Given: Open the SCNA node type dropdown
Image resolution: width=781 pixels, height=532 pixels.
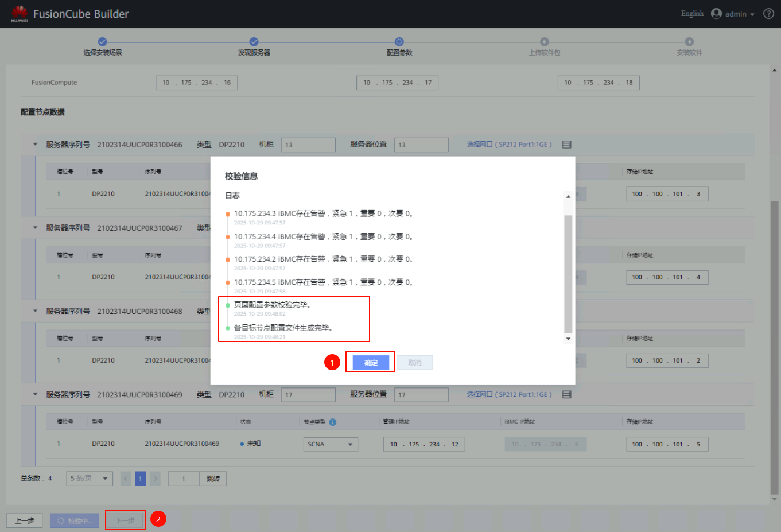Looking at the screenshot, I should coord(330,445).
